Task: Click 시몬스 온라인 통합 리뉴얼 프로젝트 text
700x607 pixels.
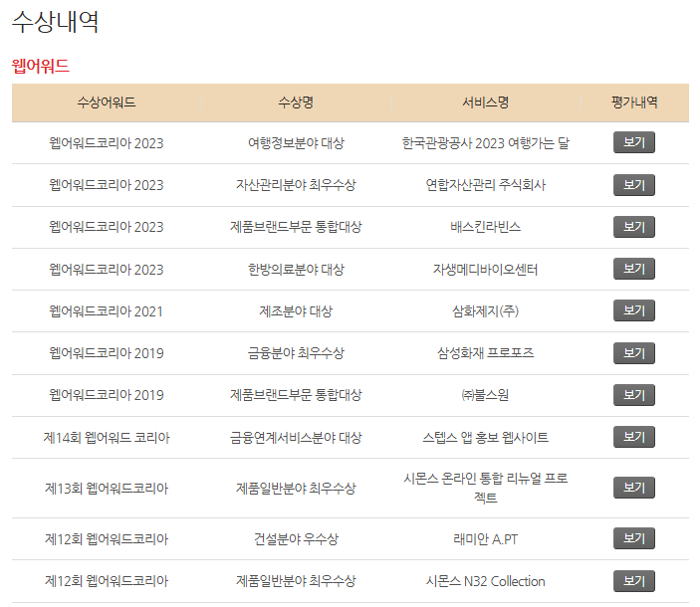Action: click(485, 488)
